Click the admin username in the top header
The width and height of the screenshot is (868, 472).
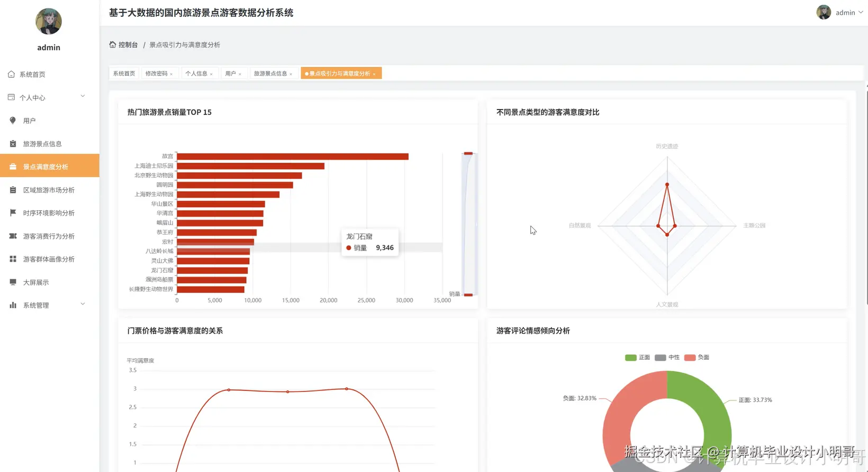click(x=845, y=13)
